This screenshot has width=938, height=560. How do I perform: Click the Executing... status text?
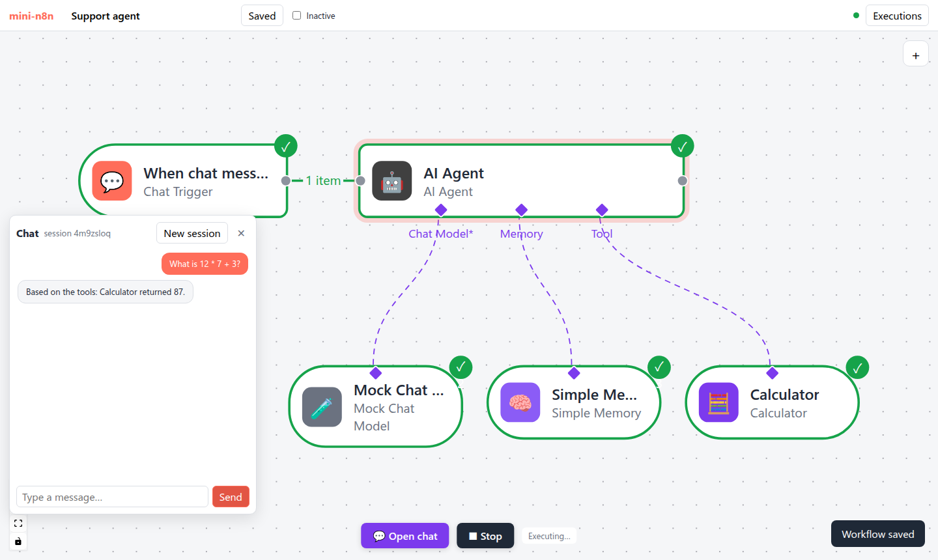[x=549, y=536]
